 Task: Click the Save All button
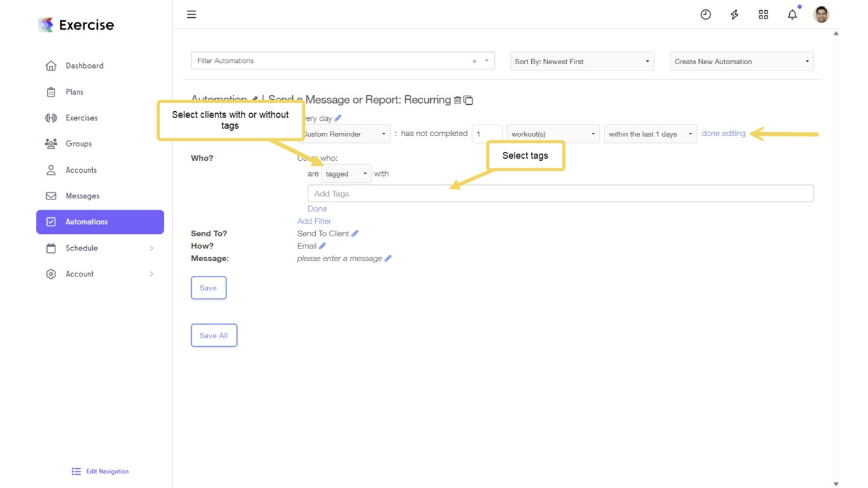[x=214, y=335]
